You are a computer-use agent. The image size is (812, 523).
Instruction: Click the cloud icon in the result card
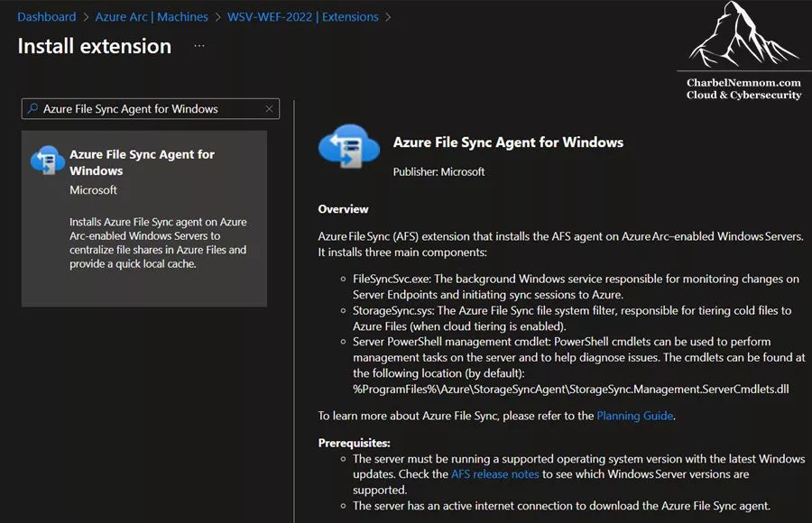tap(48, 160)
